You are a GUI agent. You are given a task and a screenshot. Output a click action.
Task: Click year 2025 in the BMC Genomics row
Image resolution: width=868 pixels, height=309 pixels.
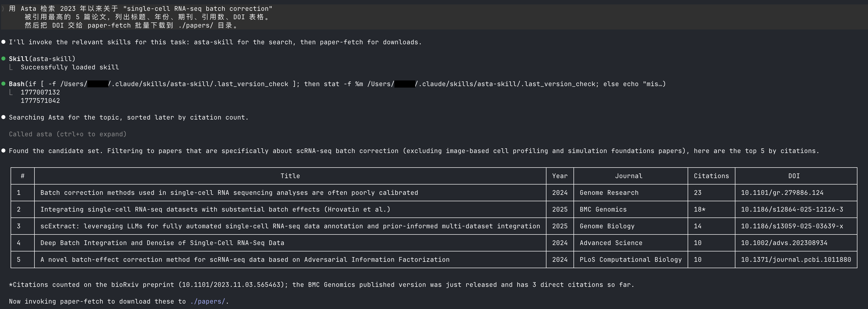pyautogui.click(x=560, y=209)
